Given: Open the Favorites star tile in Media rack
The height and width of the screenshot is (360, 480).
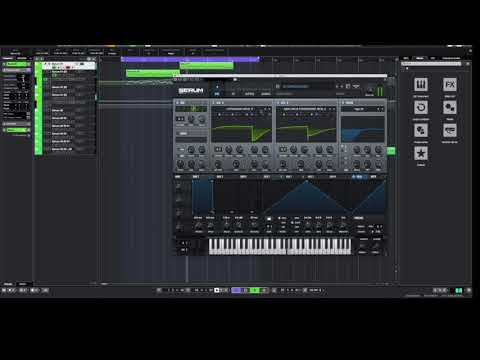Looking at the screenshot, I should [x=421, y=153].
